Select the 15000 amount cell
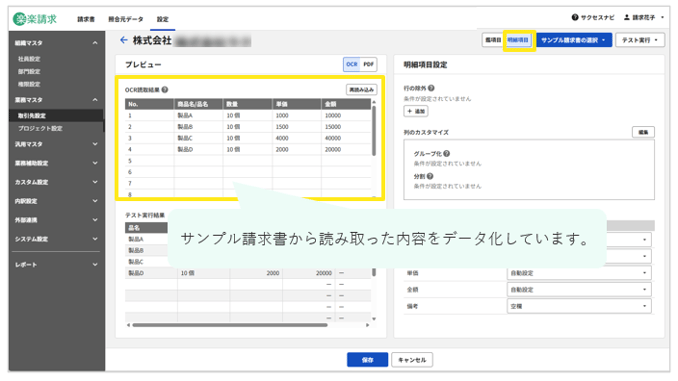This screenshot has height=381, width=678. [346, 127]
